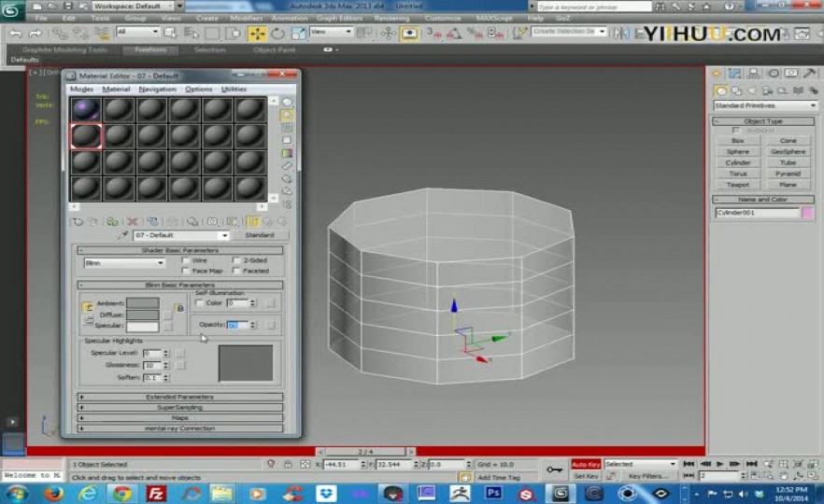Viewport: 824px width, 504px height.
Task: Click the Standard material type button
Action: pyautogui.click(x=260, y=235)
